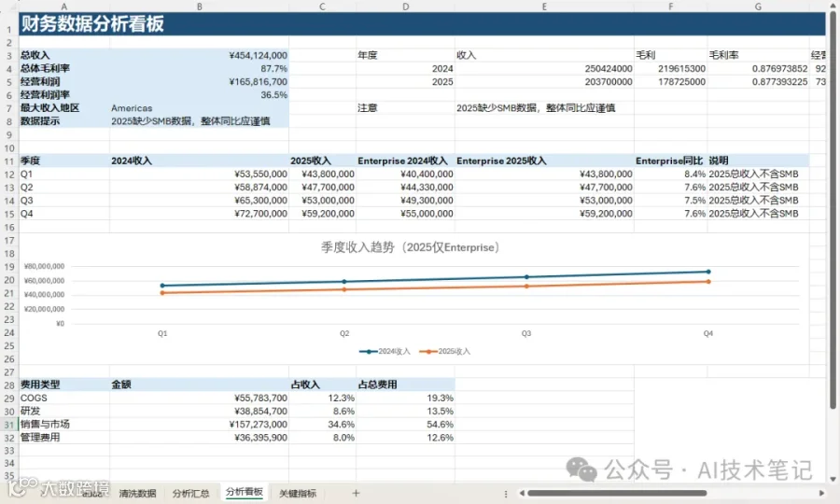The image size is (840, 504).
Task: Select column D header
Action: tap(406, 7)
